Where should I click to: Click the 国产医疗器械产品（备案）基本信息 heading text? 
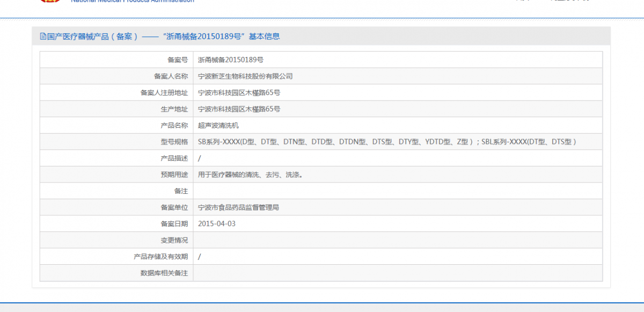click(x=163, y=37)
